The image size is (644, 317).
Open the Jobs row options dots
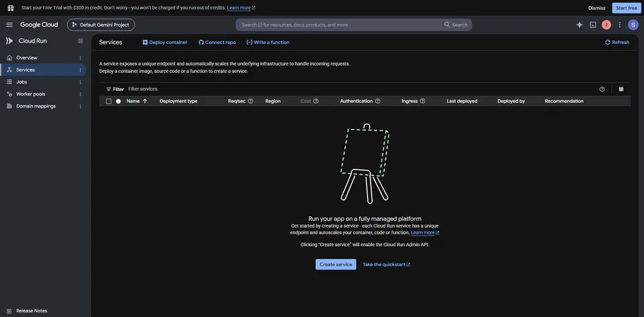click(x=80, y=82)
